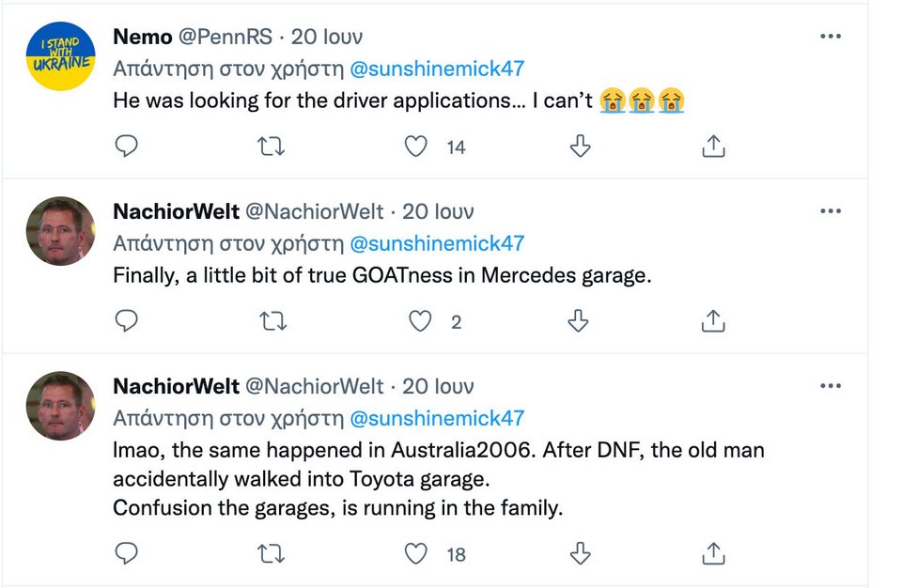
Task: Share the GOATness in Mercedes tweet
Action: point(714,321)
